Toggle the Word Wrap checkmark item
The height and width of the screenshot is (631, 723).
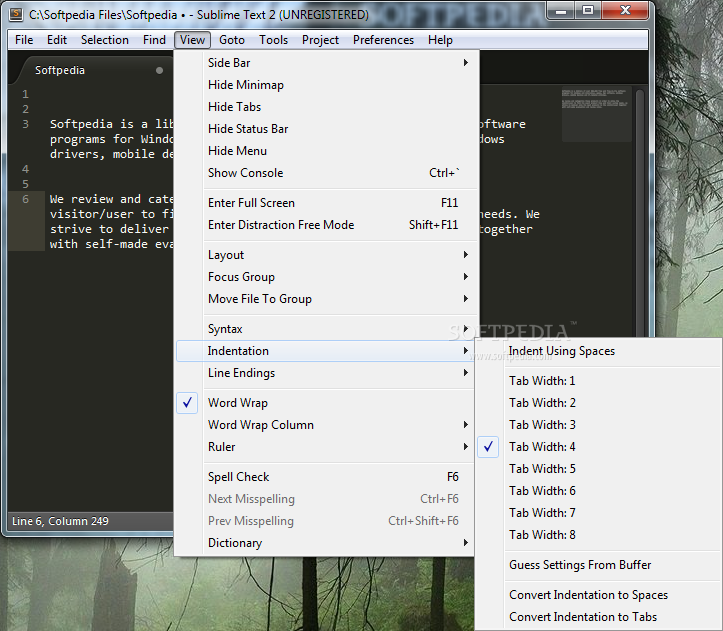click(325, 403)
